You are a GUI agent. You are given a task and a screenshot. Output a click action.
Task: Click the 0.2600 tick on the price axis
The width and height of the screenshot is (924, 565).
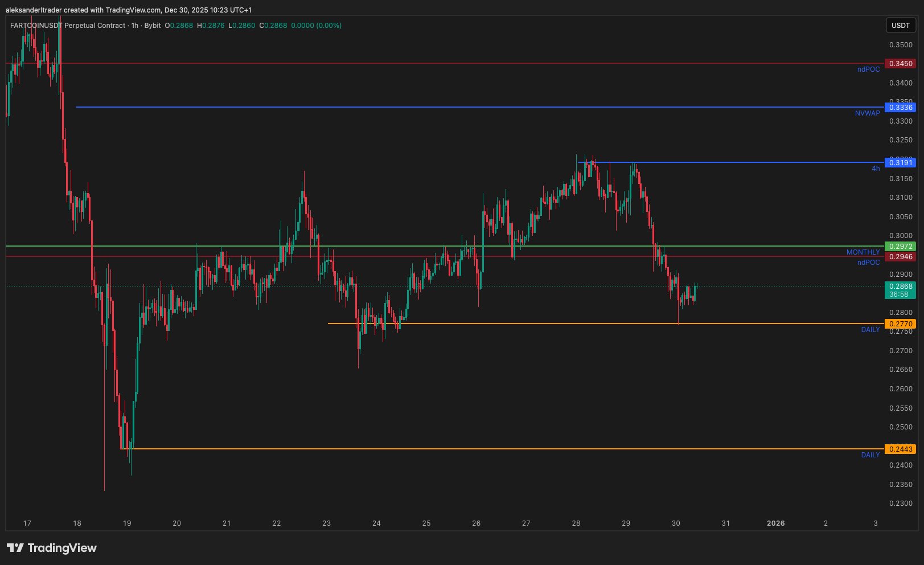click(901, 389)
